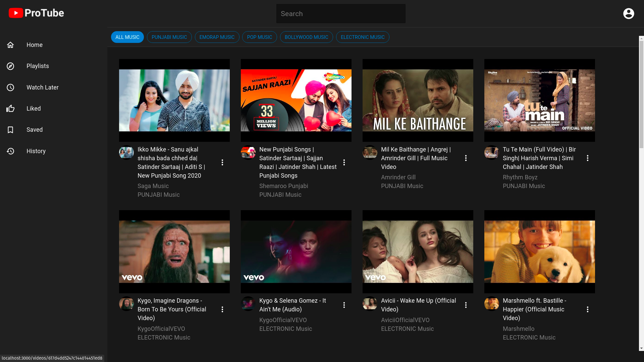Focus the Search input field
The height and width of the screenshot is (362, 644).
[x=341, y=14]
